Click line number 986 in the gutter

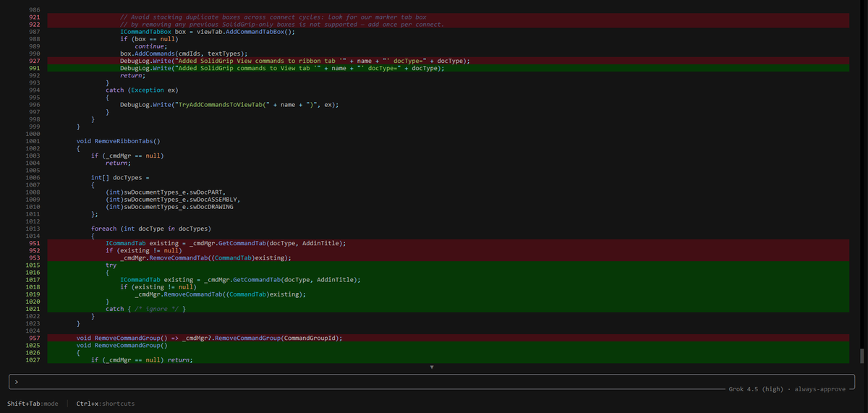pos(33,9)
